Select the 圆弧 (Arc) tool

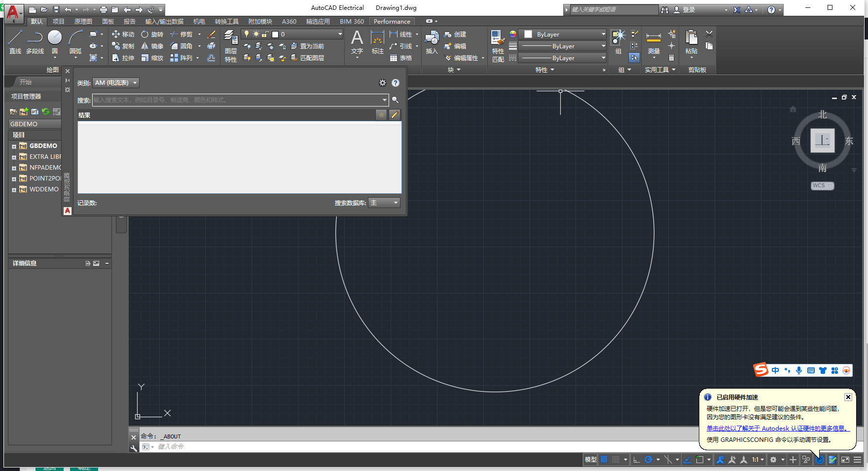coord(75,42)
